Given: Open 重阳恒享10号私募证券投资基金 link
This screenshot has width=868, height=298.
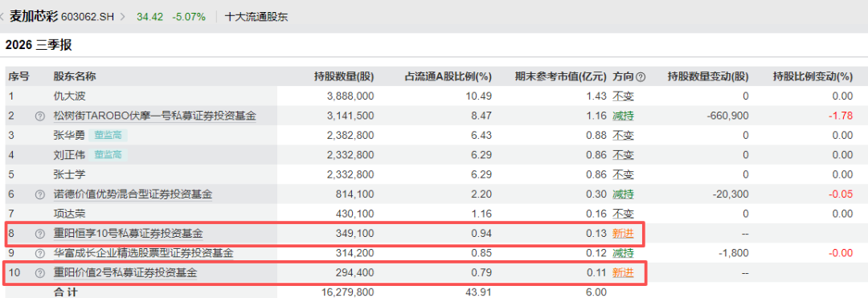Looking at the screenshot, I should click(128, 234).
